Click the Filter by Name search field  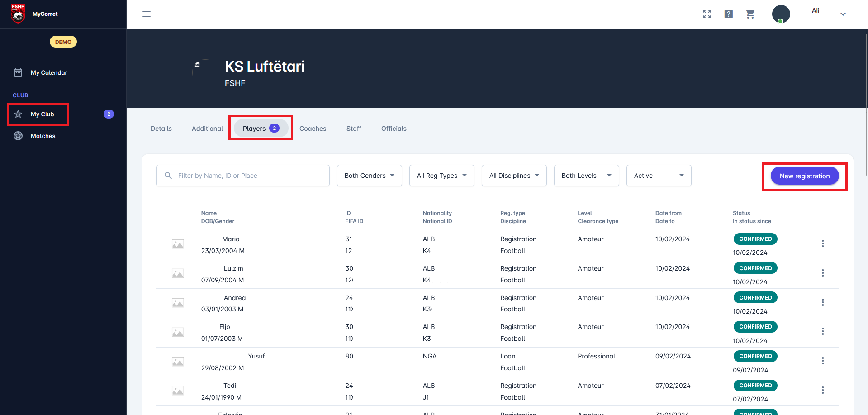coord(243,176)
